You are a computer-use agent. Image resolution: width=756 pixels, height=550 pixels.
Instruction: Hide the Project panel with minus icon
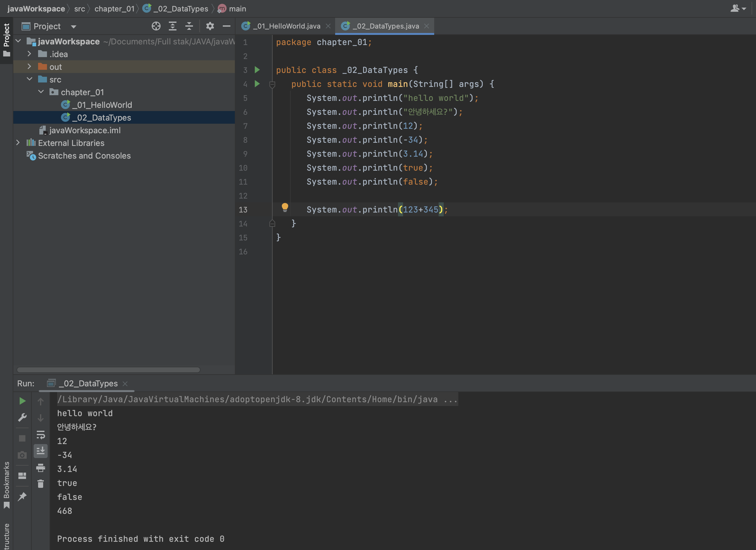[226, 26]
